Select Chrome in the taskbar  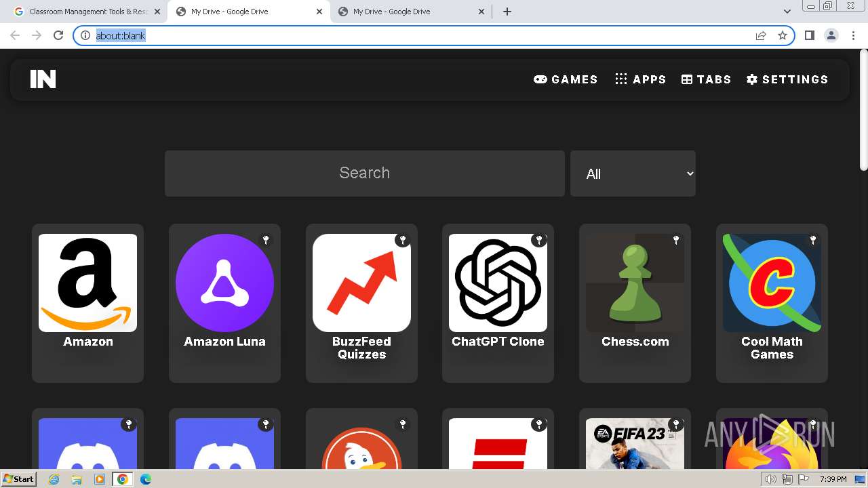[123, 479]
